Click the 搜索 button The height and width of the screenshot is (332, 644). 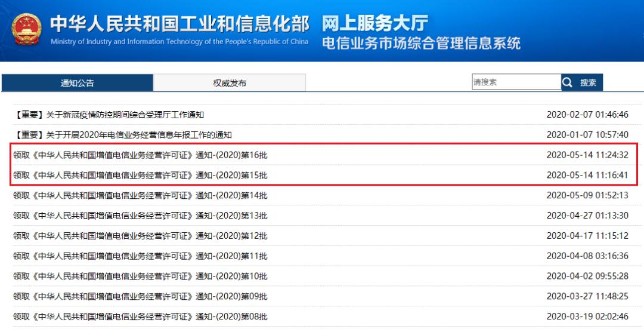582,82
